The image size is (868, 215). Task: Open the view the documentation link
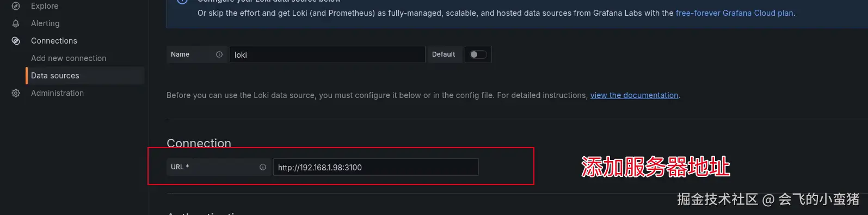635,95
